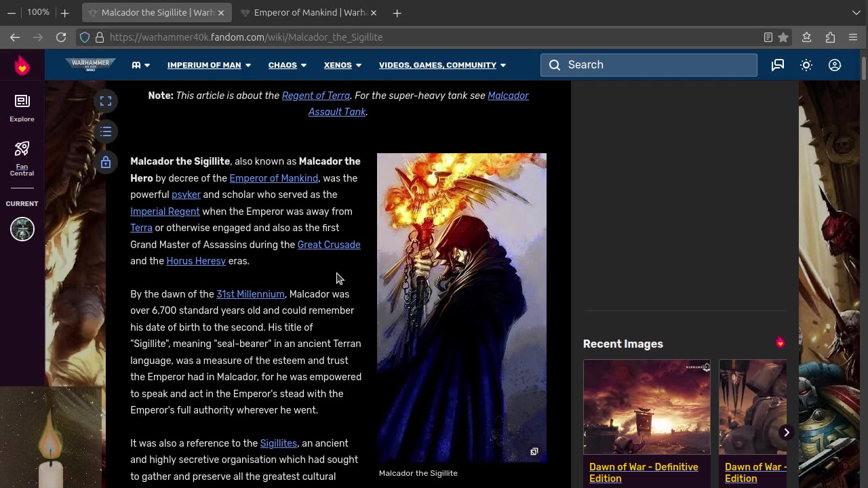
Task: Click the page lock icon
Action: tap(106, 162)
